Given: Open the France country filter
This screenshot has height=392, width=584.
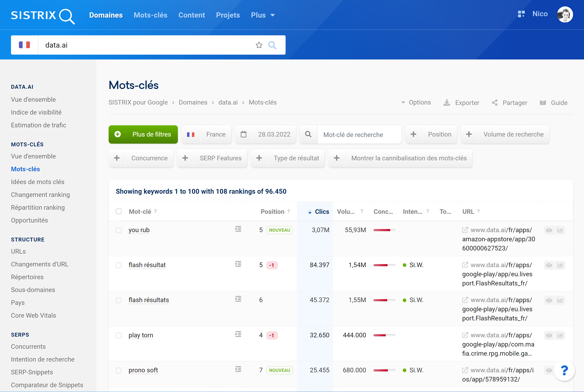Looking at the screenshot, I should point(207,134).
